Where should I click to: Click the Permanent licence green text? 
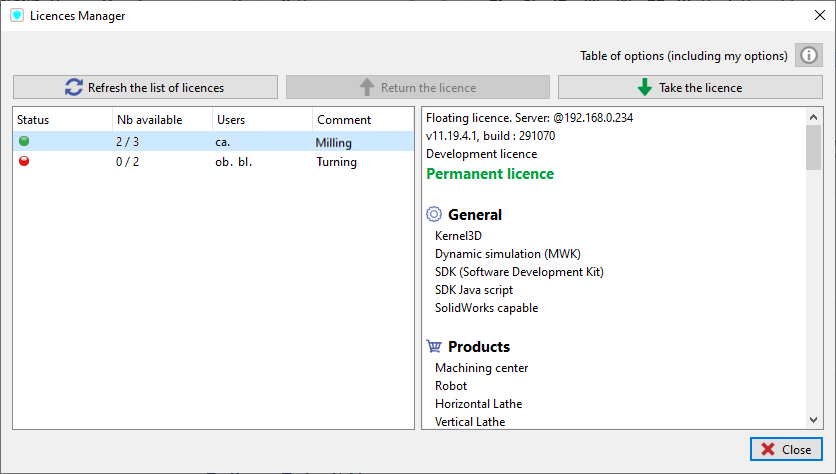click(x=490, y=174)
